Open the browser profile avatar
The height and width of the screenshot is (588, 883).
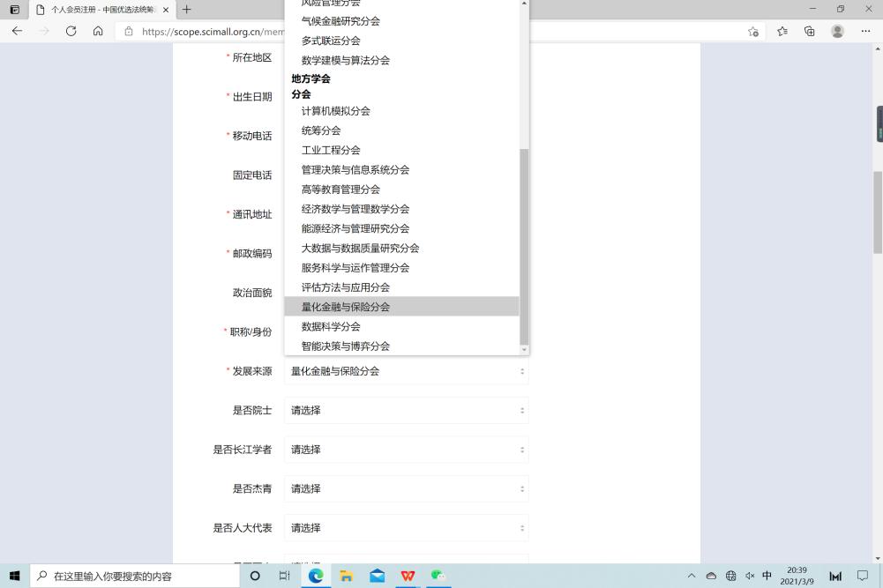pyautogui.click(x=837, y=31)
